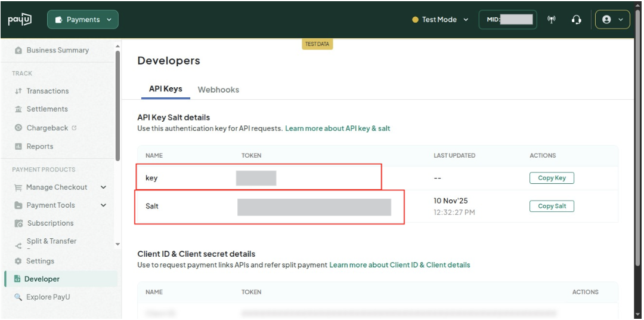Image resolution: width=644 pixels, height=320 pixels.
Task: Click the Settlements bank icon
Action: point(18,109)
